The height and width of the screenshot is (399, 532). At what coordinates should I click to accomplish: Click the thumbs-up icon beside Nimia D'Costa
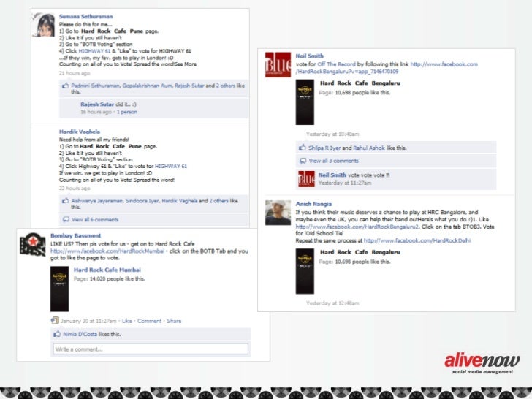pos(57,334)
